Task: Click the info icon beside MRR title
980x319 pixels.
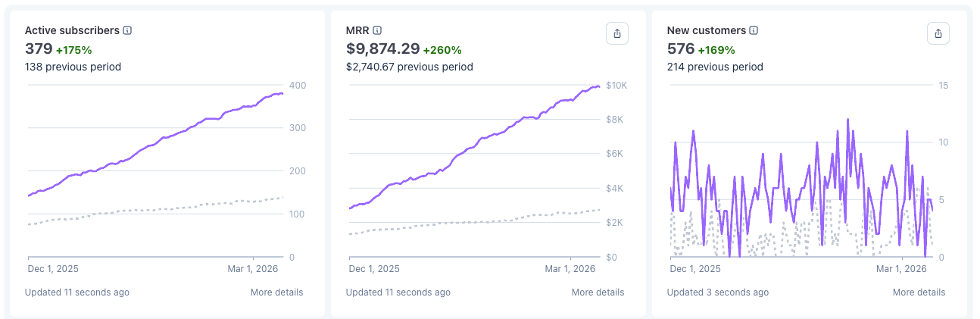Action: pos(377,30)
